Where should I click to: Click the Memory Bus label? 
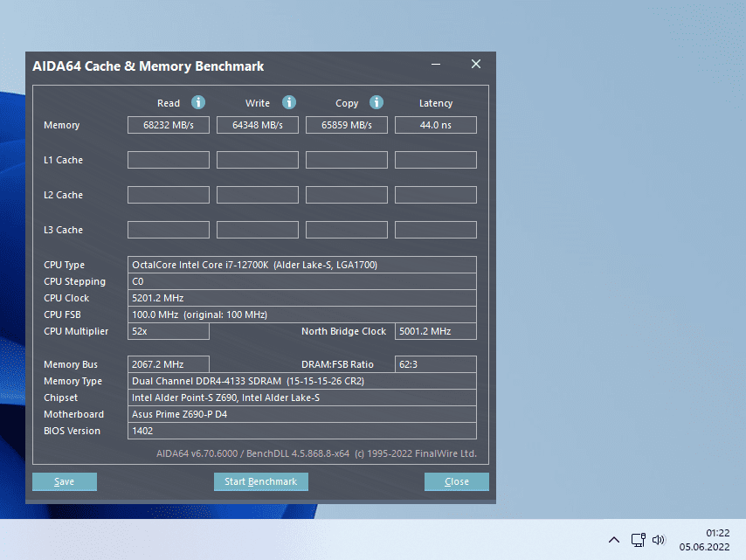coord(71,364)
